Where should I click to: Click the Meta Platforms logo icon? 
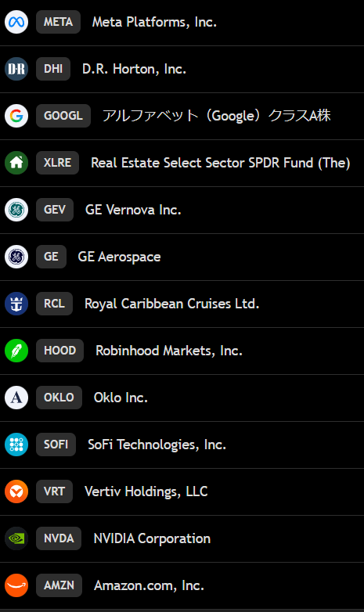(x=16, y=22)
